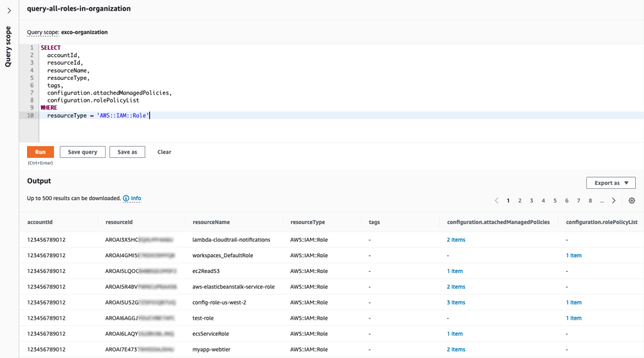Image resolution: width=644 pixels, height=358 pixels.
Task: Click the pagination ellipsis for more pages
Action: pos(602,201)
